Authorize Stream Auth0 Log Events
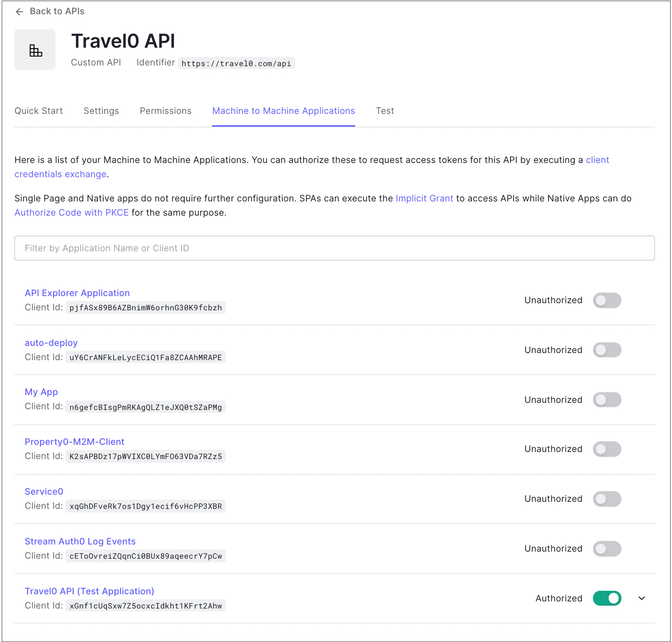Image resolution: width=672 pixels, height=642 pixels. [607, 549]
